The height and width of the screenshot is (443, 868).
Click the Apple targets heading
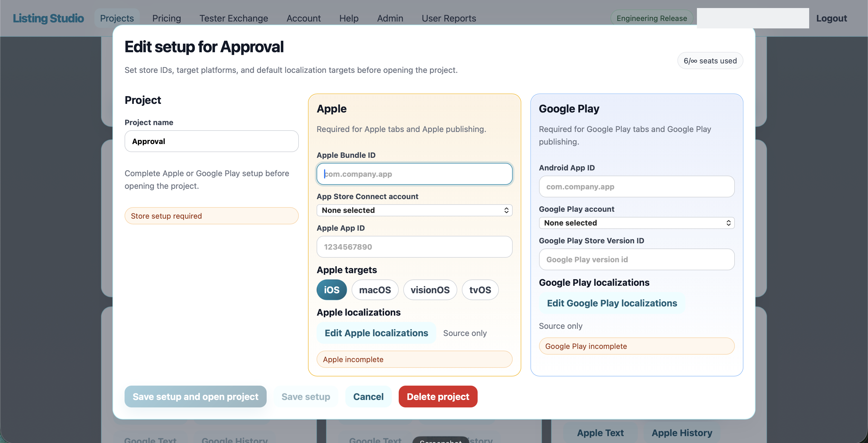pos(347,270)
